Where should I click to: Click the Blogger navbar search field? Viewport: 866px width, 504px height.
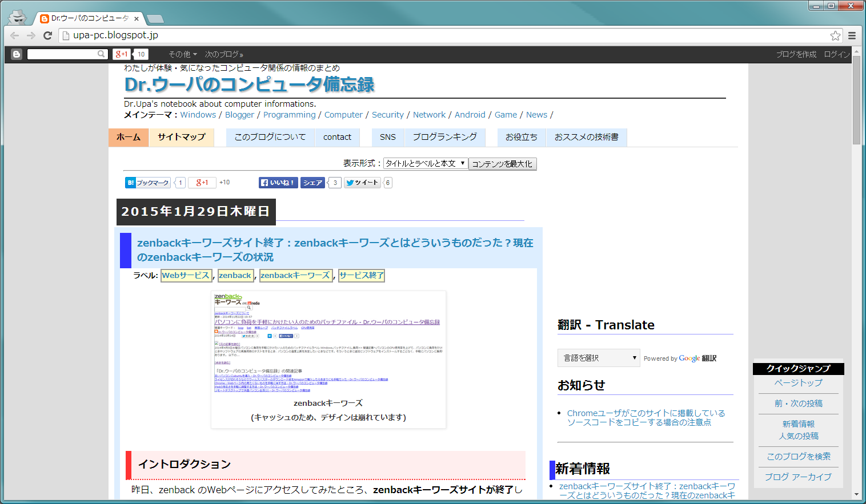(x=63, y=54)
